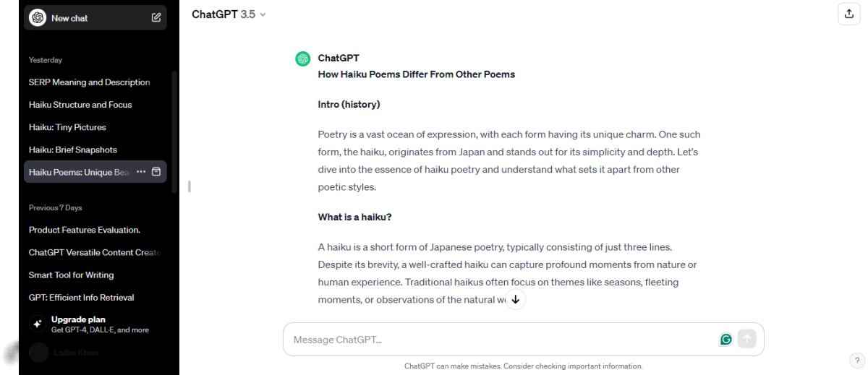Open options for Haiku Poems chat
This screenshot has width=868, height=375.
(x=141, y=172)
